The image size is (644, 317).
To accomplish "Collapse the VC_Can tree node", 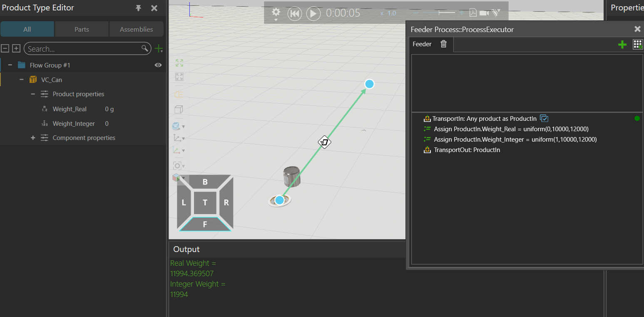I will point(22,80).
